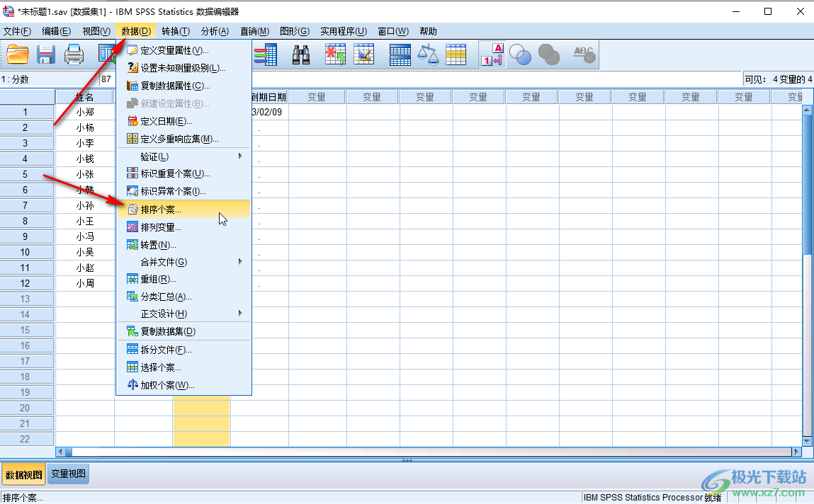Choose 复制数据属性(C) from the menu
The image size is (814, 504).
click(183, 86)
